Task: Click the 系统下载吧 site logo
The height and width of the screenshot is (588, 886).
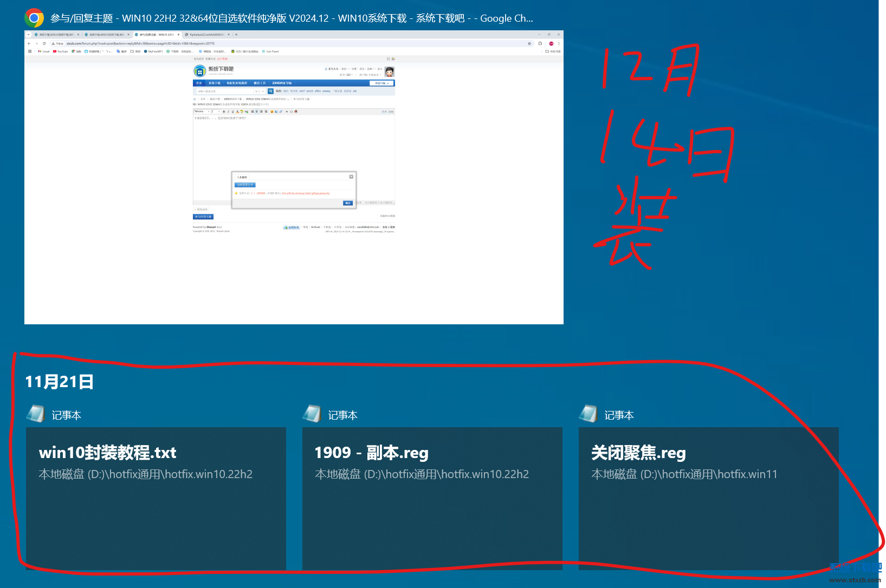Action: 199,71
